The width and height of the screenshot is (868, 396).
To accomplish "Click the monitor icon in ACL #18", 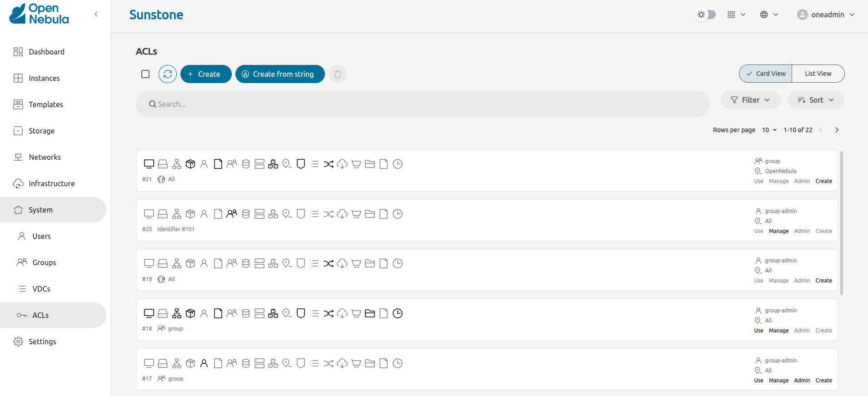I will click(149, 313).
